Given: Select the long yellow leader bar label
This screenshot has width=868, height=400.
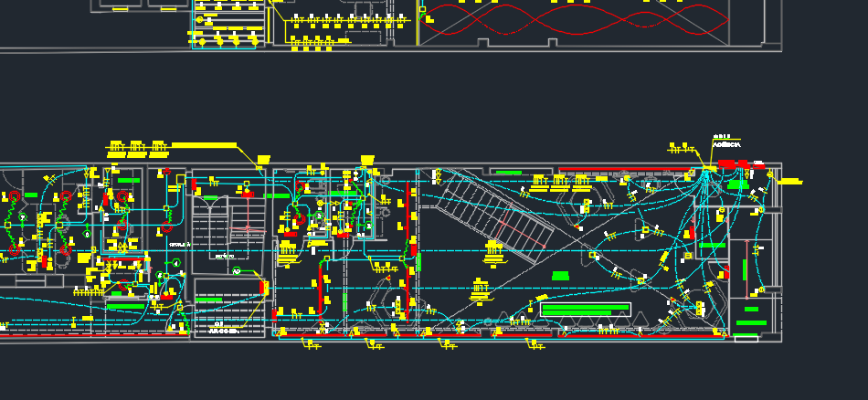Looking at the screenshot, I should (206, 145).
